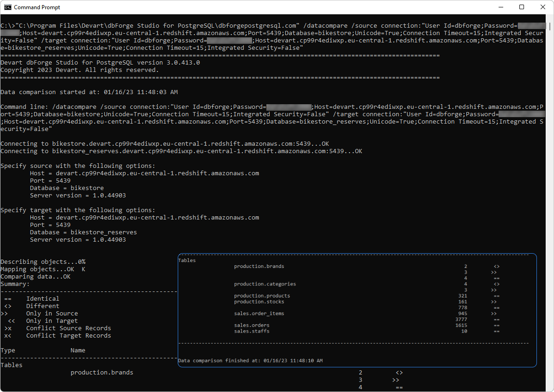This screenshot has width=554, height=392.
Task: Click the 'Summary:' label
Action: point(15,284)
